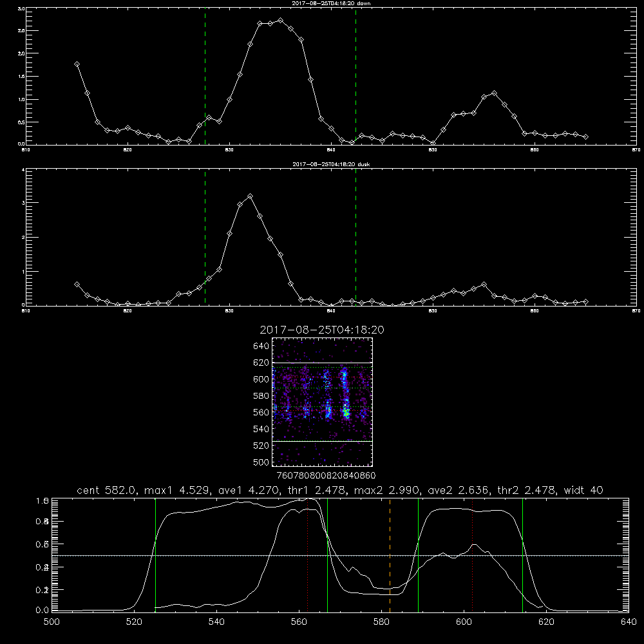Select the green vertical line near 614 in bottom plot
Image resolution: width=644 pixels, height=644 pixels.
point(522,555)
